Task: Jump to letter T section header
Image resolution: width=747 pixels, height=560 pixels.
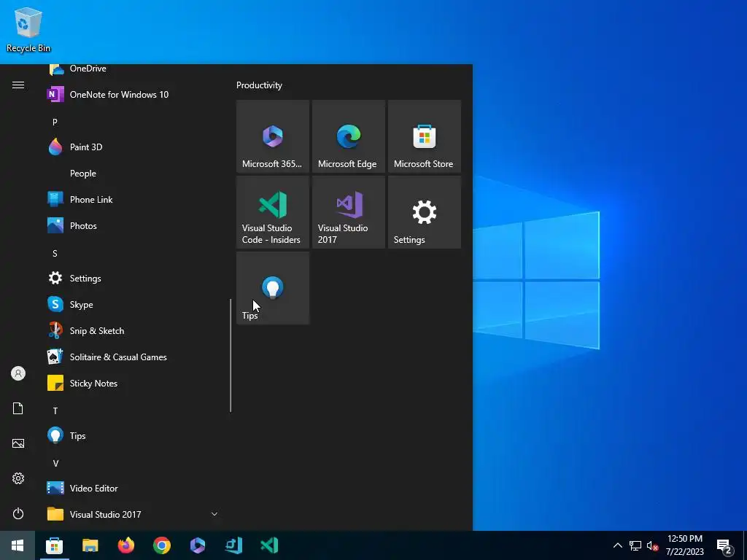Action: (55, 411)
